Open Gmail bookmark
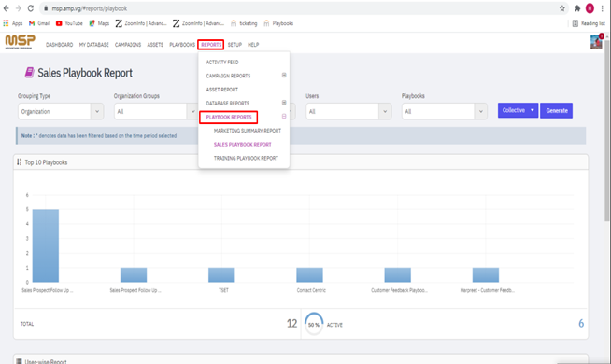The height and width of the screenshot is (364, 611). tap(39, 23)
